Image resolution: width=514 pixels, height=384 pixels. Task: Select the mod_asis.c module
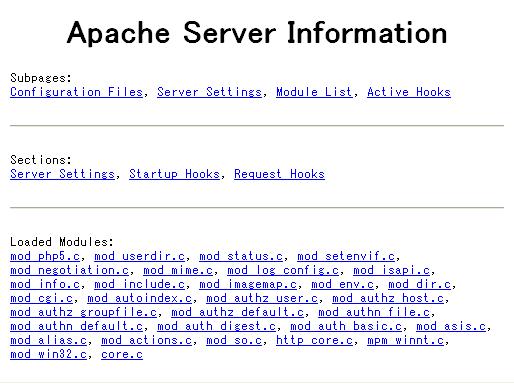coord(451,326)
